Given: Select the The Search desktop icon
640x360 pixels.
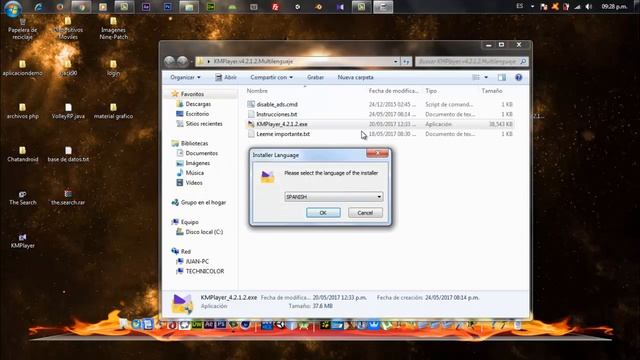Looking at the screenshot, I should [x=22, y=198].
